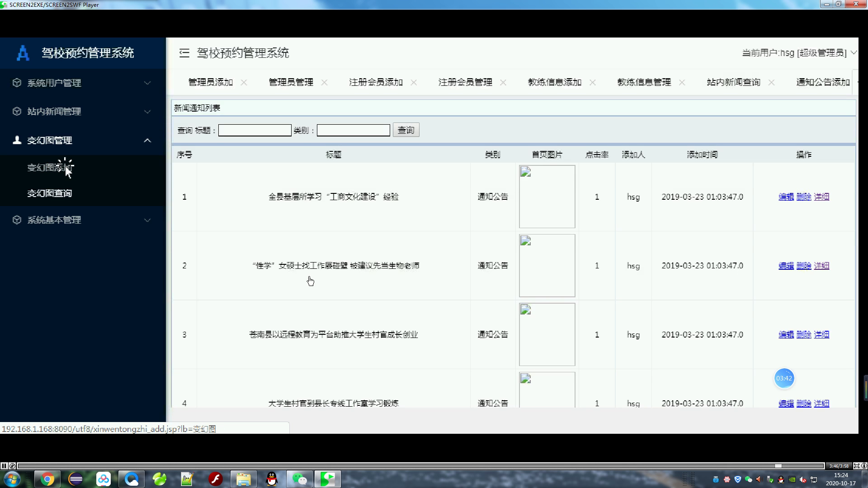The image size is (868, 488).
Task: Open QQ Browser cloud icon in taskbar
Action: (132, 479)
